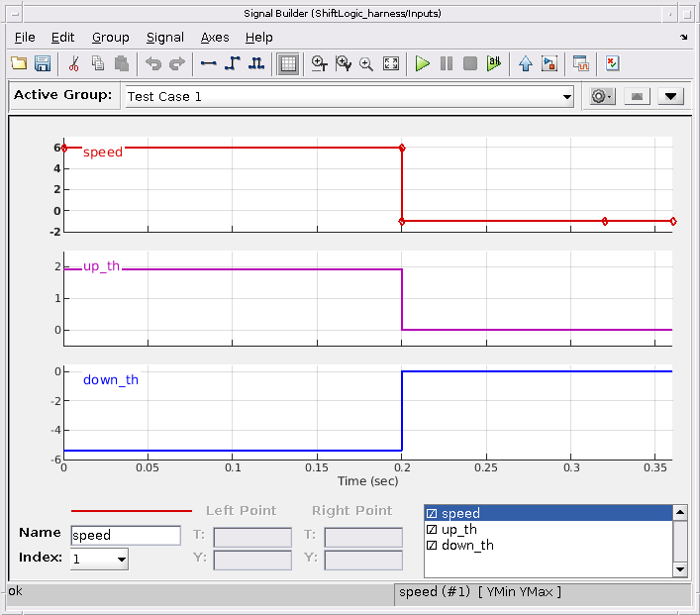Add a pulse signal

[x=256, y=63]
